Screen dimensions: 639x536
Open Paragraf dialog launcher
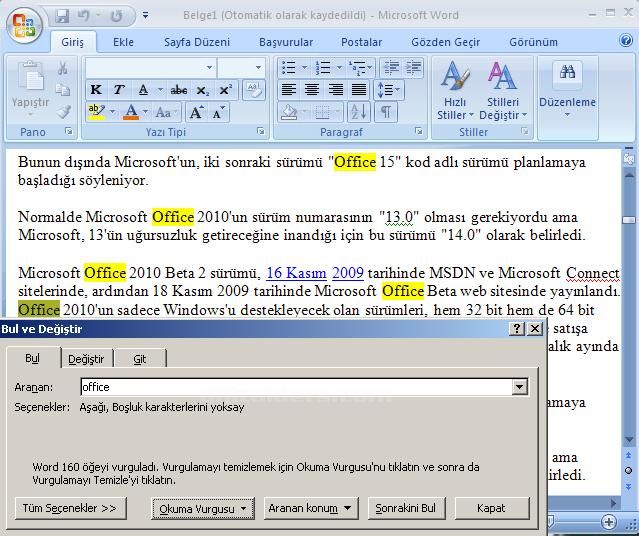(x=419, y=131)
